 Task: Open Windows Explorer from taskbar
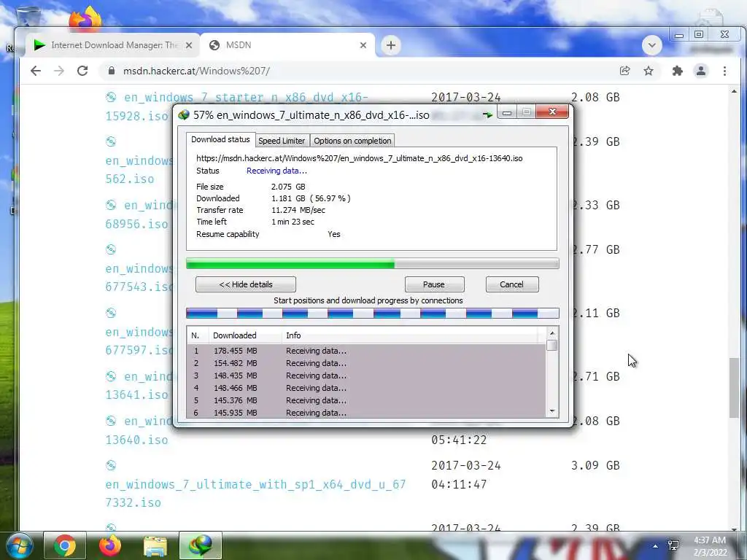pos(155,545)
